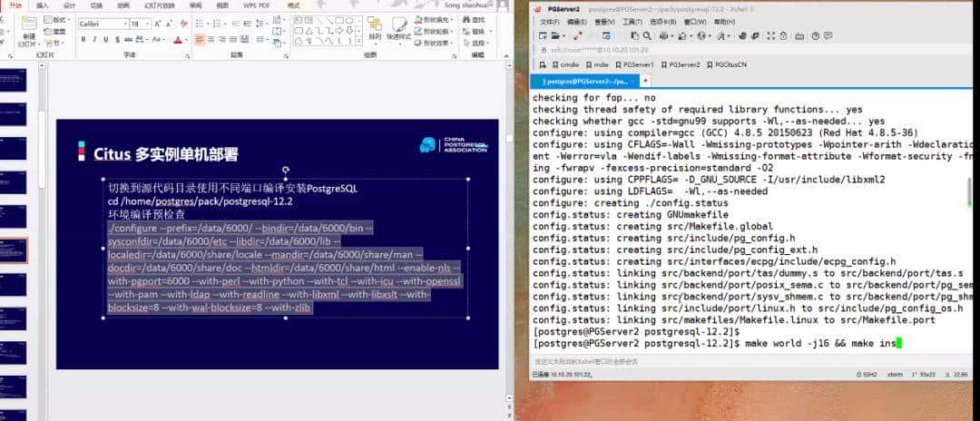This screenshot has width=980, height=421.
Task: Click Xshell's new session icon
Action: click(544, 35)
